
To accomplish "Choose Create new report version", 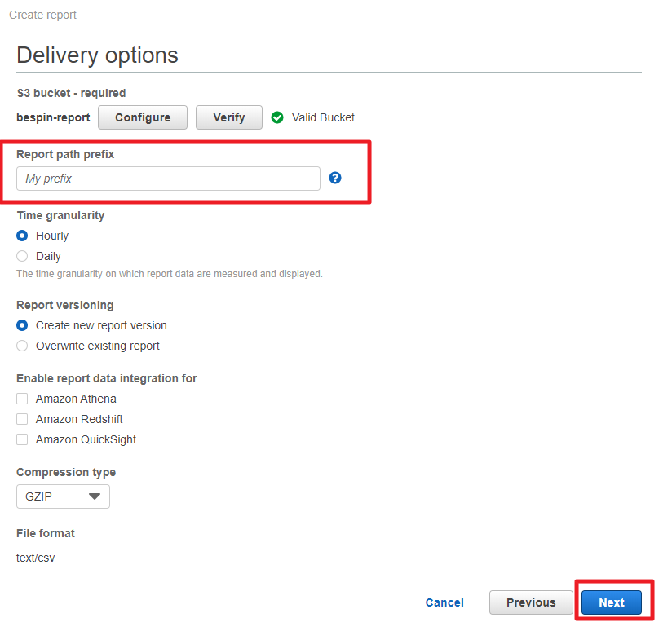I will 23,325.
